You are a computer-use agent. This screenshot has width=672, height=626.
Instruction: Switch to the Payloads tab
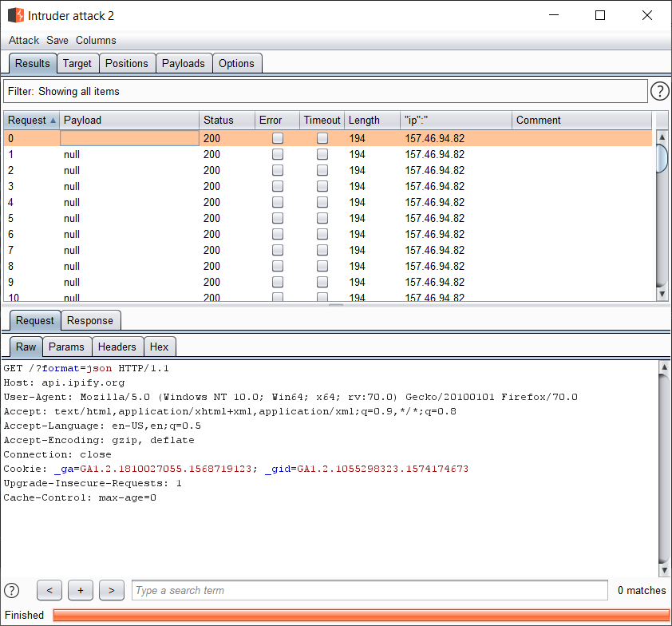184,63
